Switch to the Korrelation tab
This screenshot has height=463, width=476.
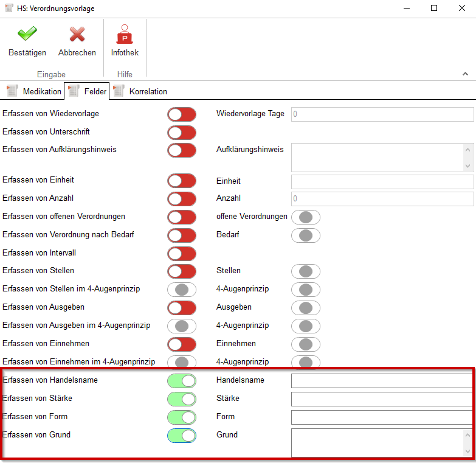click(140, 91)
